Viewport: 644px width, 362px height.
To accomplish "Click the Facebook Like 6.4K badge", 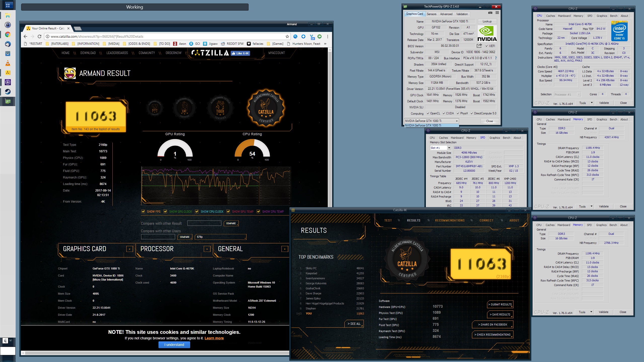I will click(x=240, y=53).
